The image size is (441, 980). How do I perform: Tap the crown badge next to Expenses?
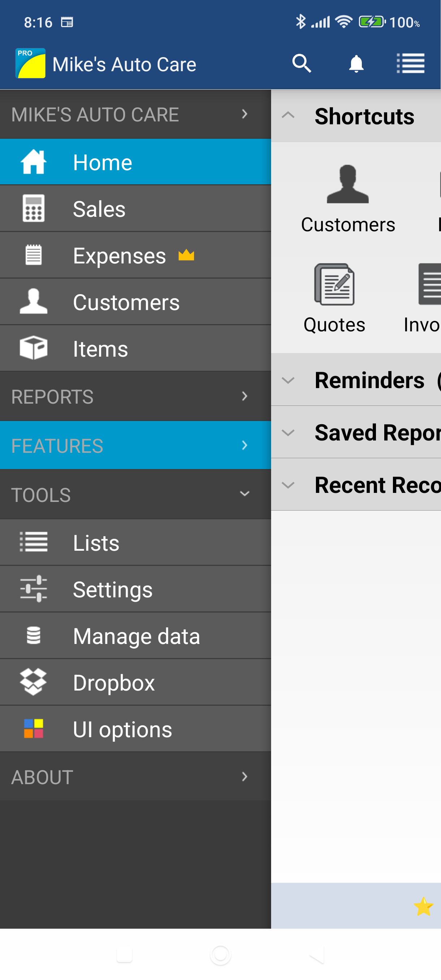pyautogui.click(x=186, y=255)
